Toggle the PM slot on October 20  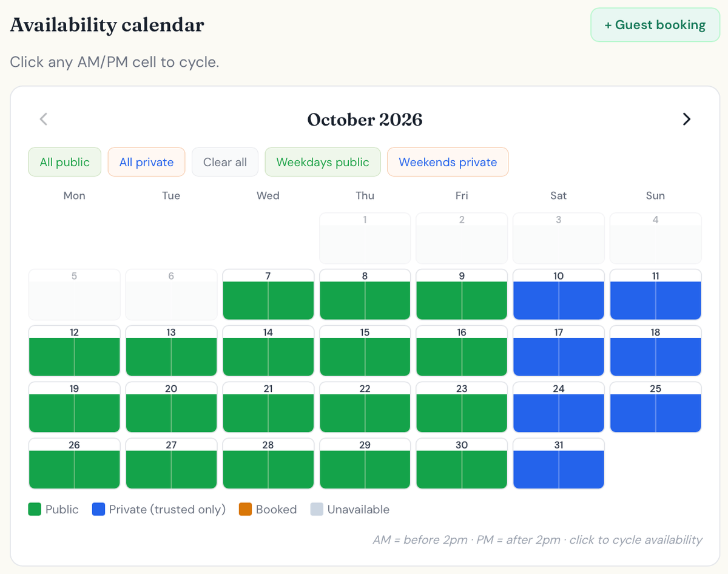click(x=194, y=413)
